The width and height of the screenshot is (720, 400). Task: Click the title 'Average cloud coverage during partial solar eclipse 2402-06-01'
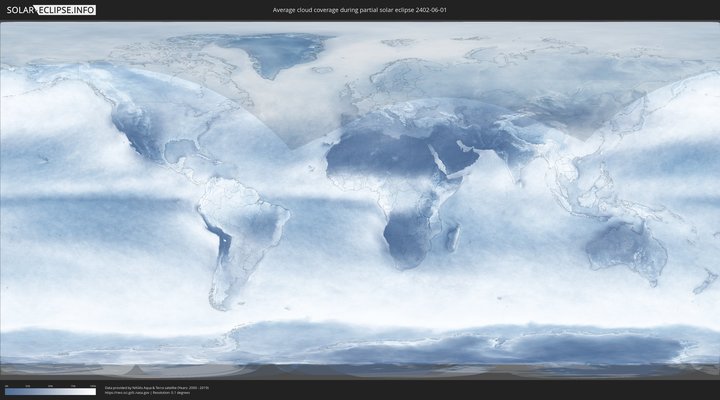tap(360, 10)
